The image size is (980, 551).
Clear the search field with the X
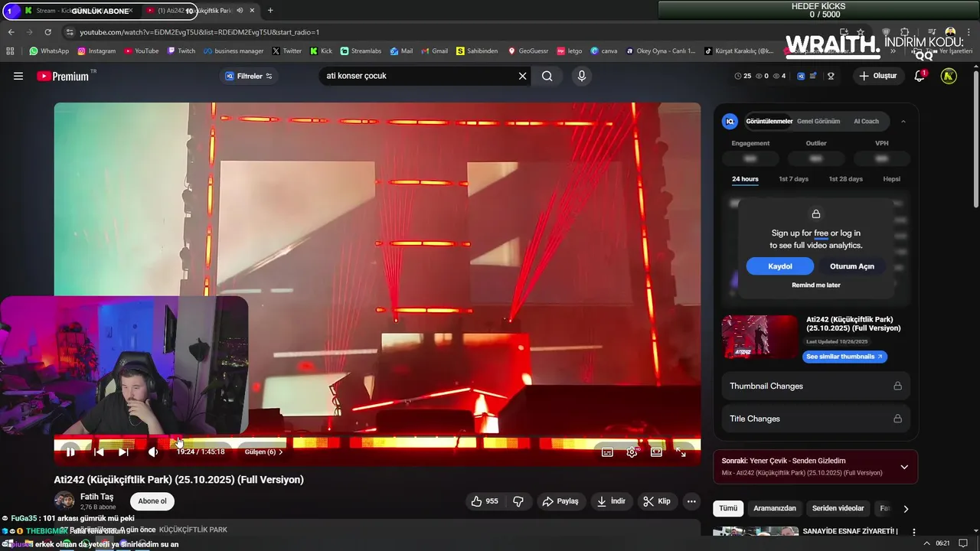point(523,76)
